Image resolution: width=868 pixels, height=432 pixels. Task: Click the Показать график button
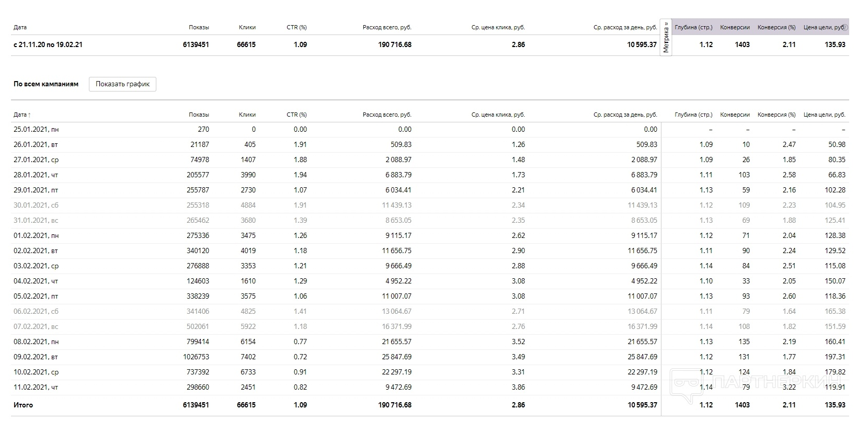coord(122,84)
